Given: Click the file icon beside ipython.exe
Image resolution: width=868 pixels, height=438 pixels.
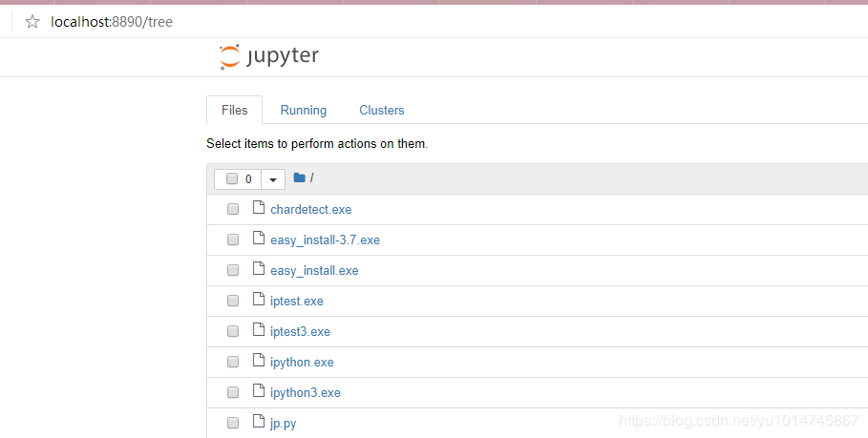Looking at the screenshot, I should tap(258, 361).
